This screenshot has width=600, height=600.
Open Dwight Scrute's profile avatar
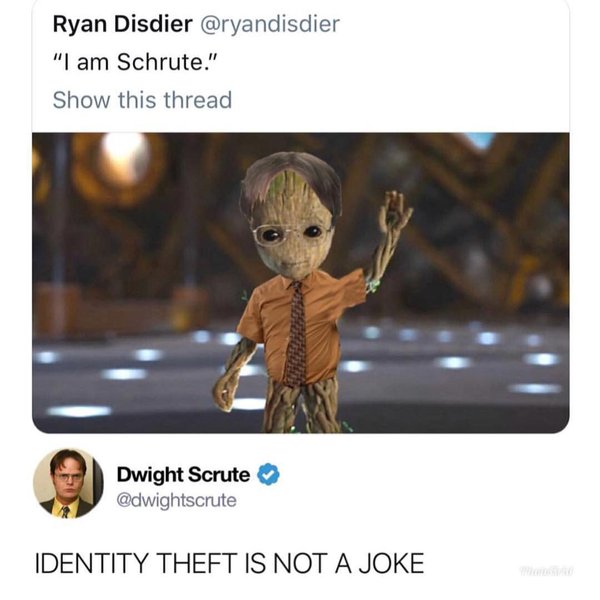tap(68, 482)
